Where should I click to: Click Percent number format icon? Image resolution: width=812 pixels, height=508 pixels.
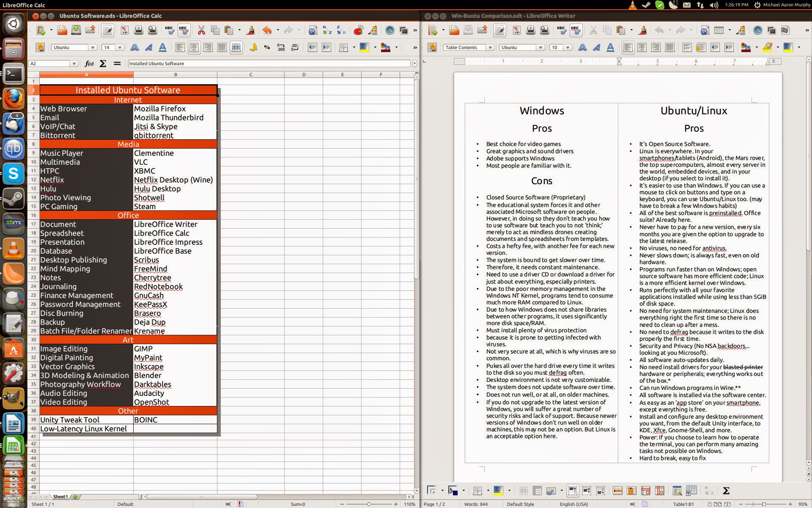point(267,47)
